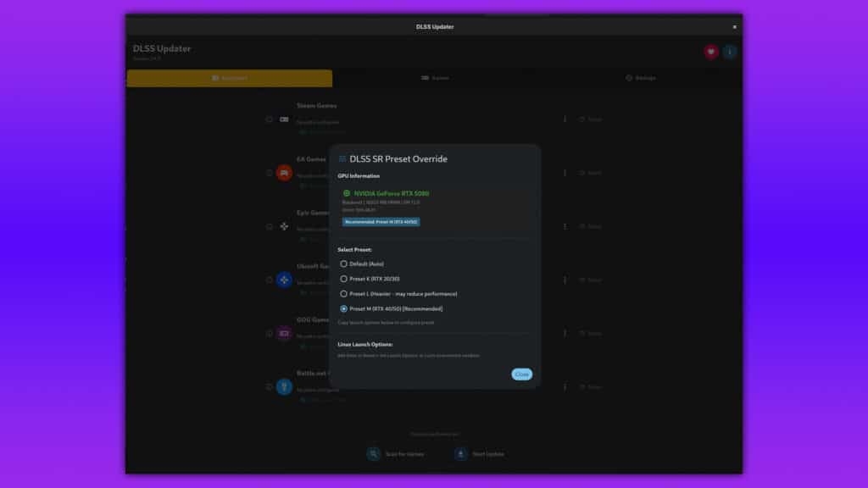Click the Battle.net launcher icon
This screenshot has width=868, height=488.
[x=284, y=386]
